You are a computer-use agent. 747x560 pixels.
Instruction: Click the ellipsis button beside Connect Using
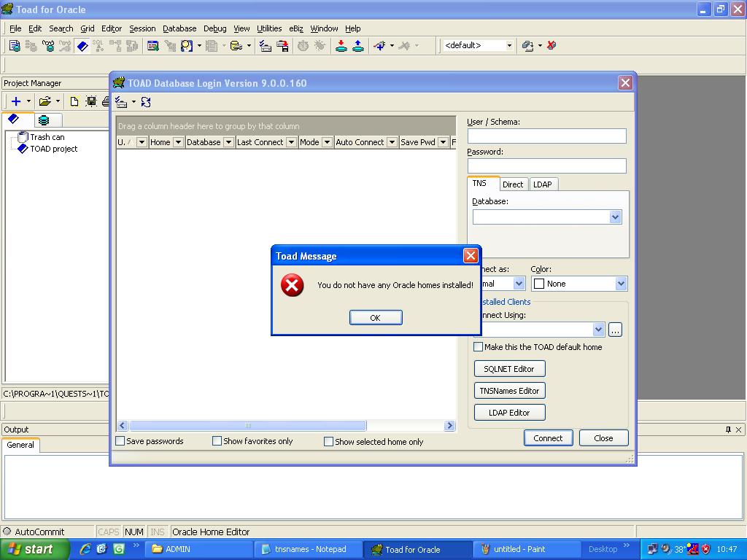tap(615, 330)
